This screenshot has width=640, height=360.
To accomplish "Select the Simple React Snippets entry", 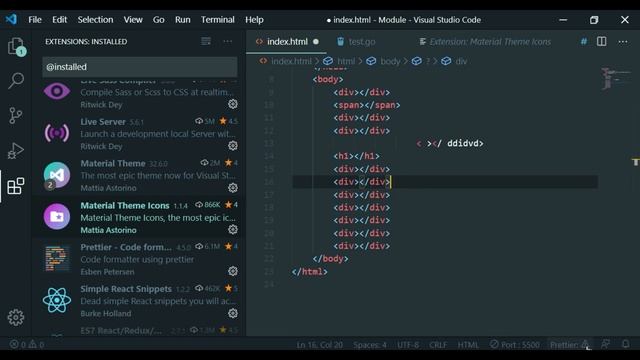I will pos(139,300).
